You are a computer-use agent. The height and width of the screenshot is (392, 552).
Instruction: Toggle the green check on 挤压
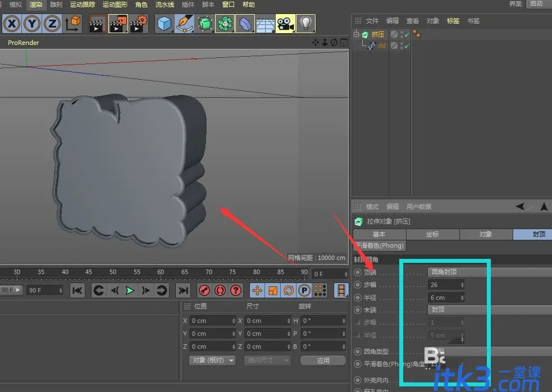coord(407,34)
